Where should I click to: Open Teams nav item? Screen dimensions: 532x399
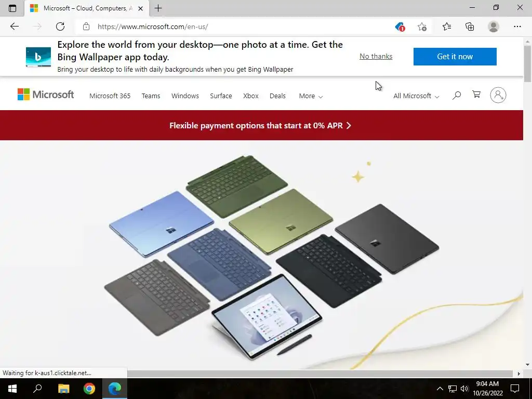151,96
